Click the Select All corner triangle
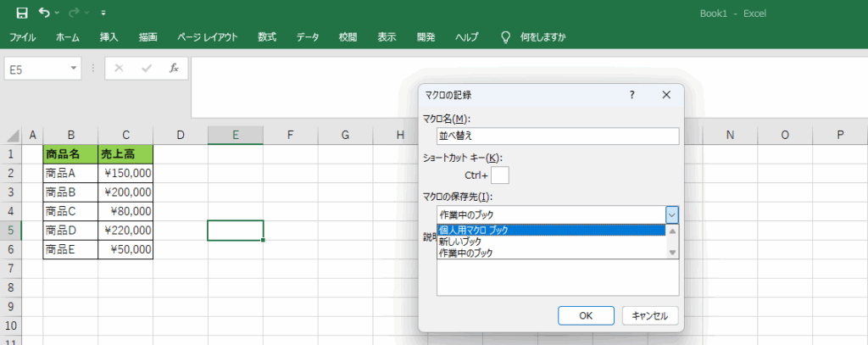Screen dimensions: 868x345 [14, 136]
